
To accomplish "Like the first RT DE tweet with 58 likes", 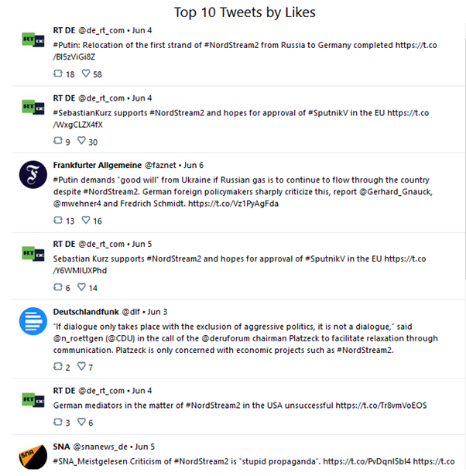I will (86, 74).
